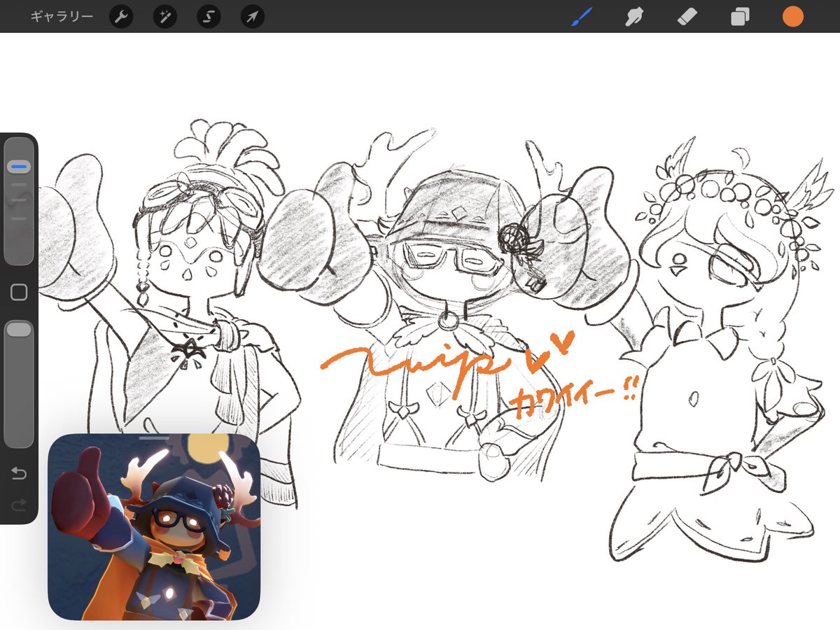Screen dimensions: 840x630
Task: Tap the square modify button in sidebar
Action: point(19,293)
